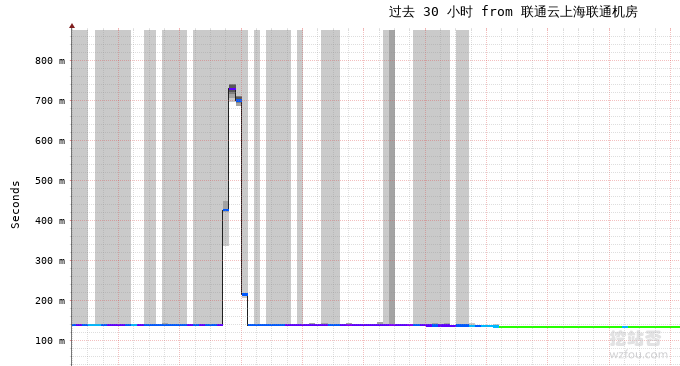
Task: Click the dark gray narrow loss bar
Action: pos(392,177)
